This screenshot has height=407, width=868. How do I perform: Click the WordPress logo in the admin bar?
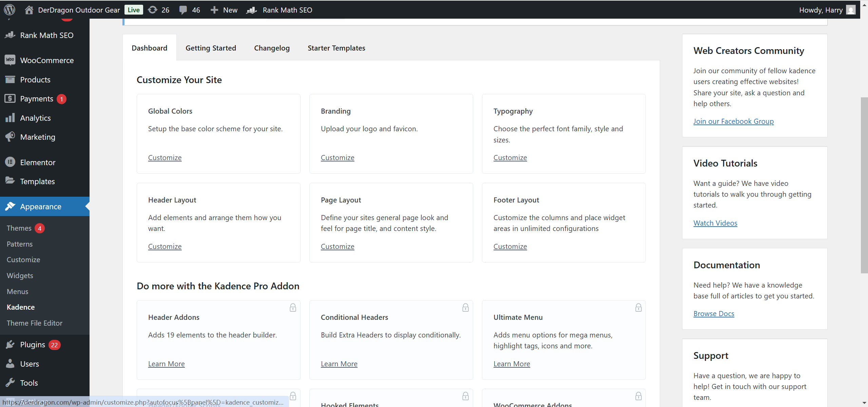9,9
